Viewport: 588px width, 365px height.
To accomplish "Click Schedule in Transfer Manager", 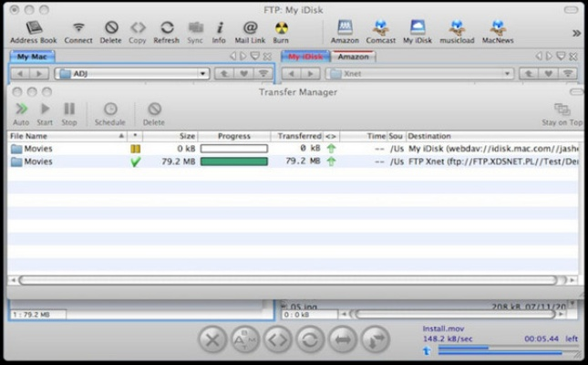I will click(110, 113).
